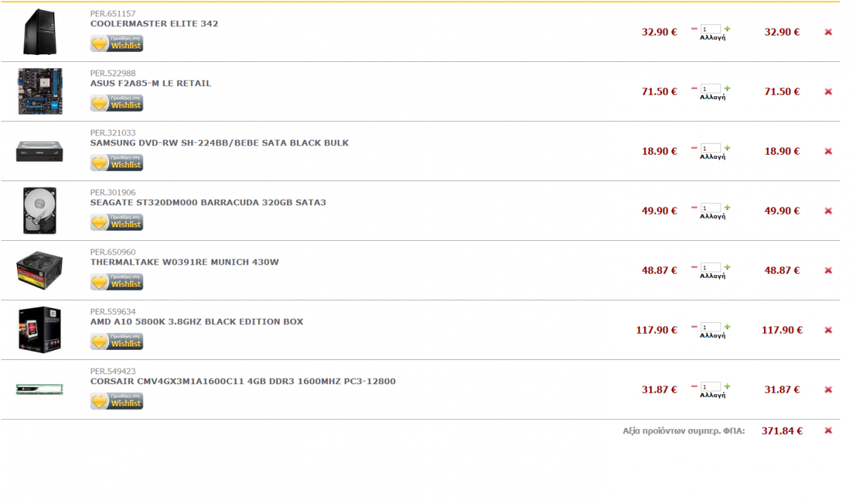Delete AMD A10 5800K row with red X
The image size is (856, 504).
point(828,330)
